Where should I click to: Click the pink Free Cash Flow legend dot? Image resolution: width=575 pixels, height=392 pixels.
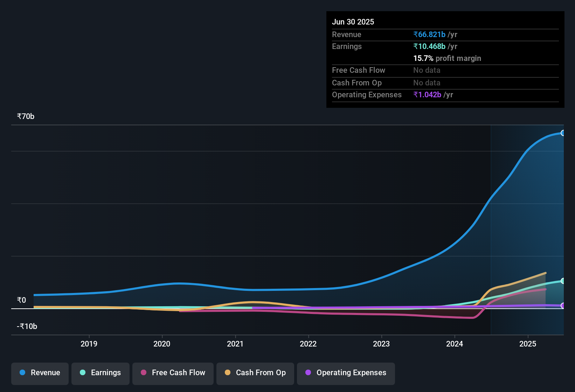pyautogui.click(x=144, y=373)
